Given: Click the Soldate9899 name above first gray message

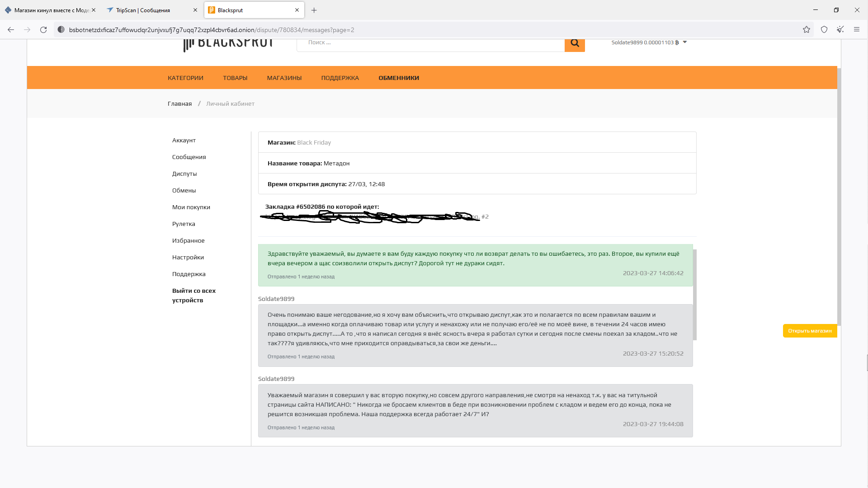Looking at the screenshot, I should (276, 299).
